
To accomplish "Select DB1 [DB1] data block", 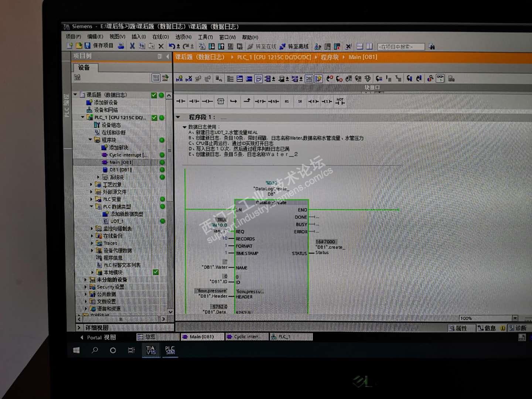I will (x=120, y=170).
